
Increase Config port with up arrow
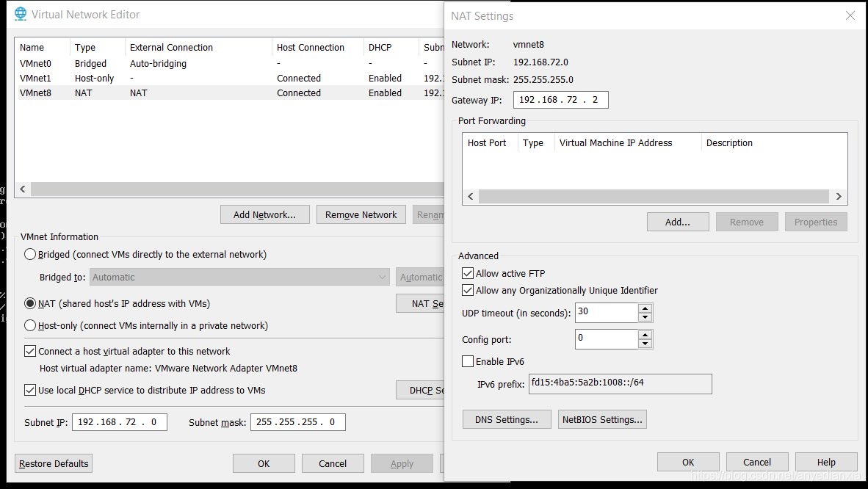pos(645,335)
